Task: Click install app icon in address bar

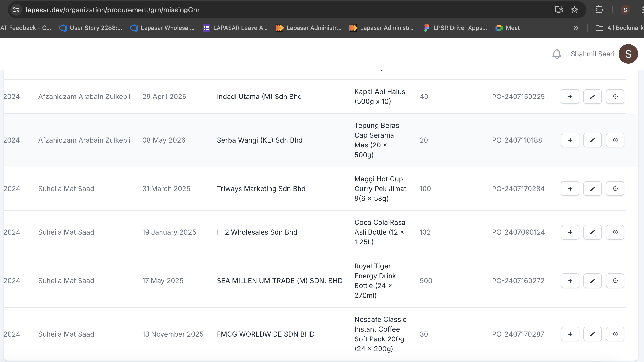Action: 559,10
